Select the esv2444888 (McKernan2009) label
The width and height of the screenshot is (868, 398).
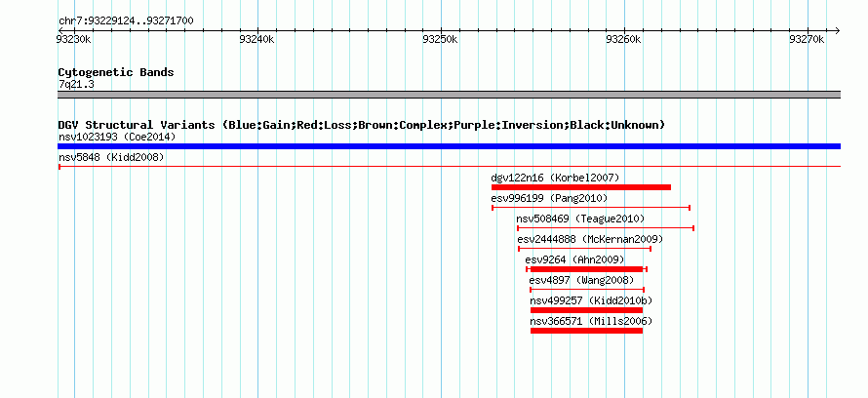[590, 239]
